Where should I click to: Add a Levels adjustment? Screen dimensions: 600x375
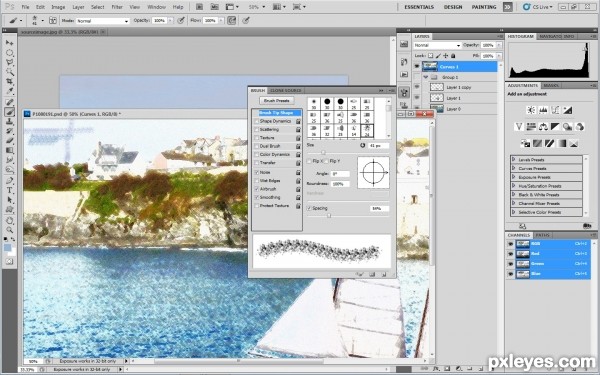click(x=543, y=110)
